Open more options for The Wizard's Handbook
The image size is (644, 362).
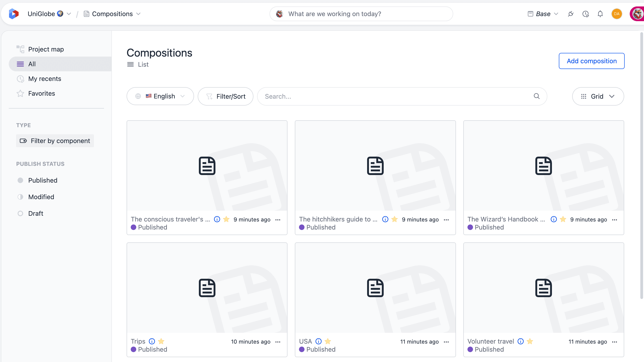(615, 220)
